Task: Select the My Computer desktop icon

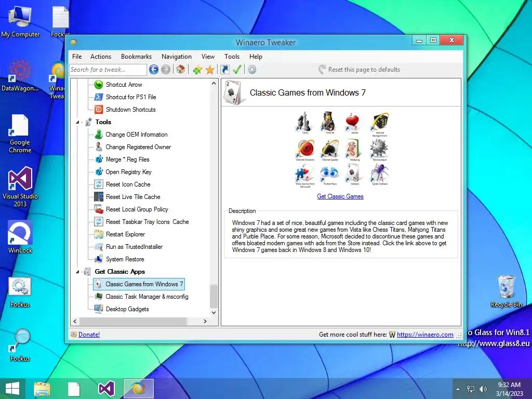Action: click(x=20, y=21)
